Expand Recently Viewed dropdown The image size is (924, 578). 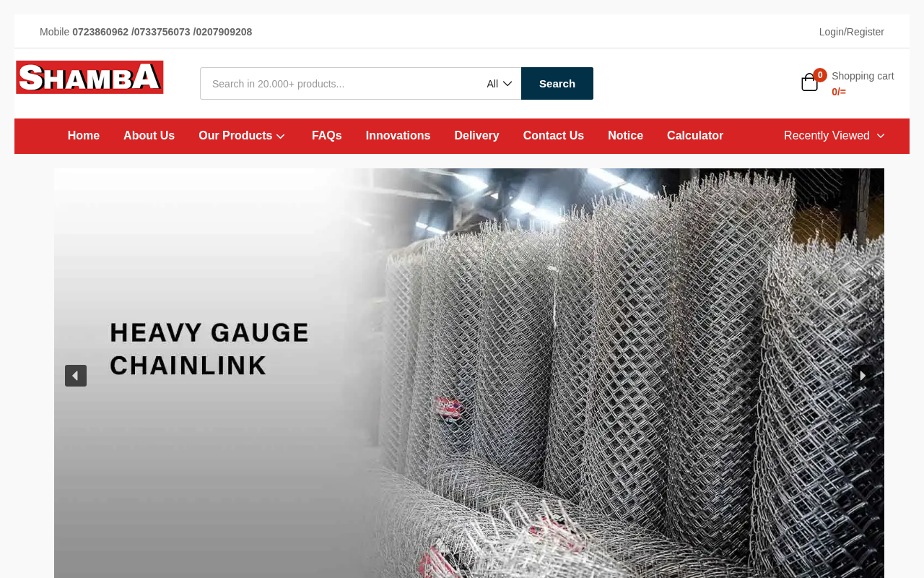pos(834,136)
